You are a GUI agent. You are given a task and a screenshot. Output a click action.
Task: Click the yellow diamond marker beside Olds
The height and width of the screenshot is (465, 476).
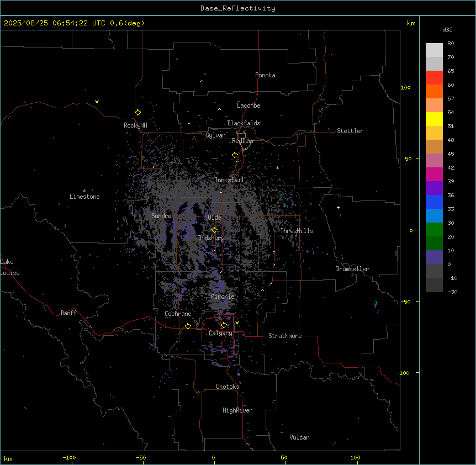tap(214, 230)
